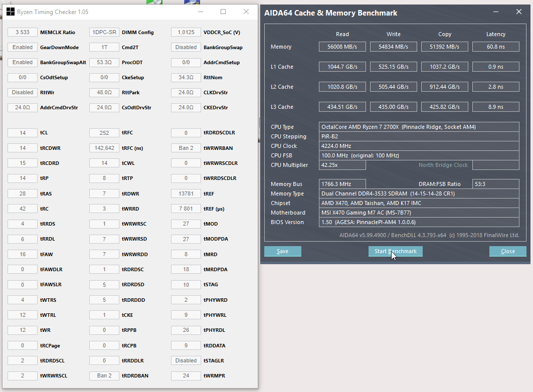Click Memory Type field DDR4-3533 SDRAM
The height and width of the screenshot is (392, 533).
pos(419,193)
